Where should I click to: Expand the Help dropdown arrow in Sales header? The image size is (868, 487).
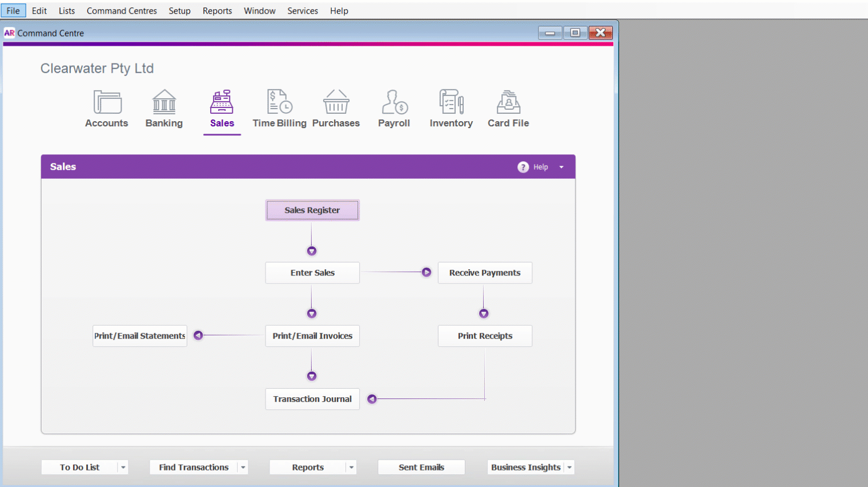point(561,167)
